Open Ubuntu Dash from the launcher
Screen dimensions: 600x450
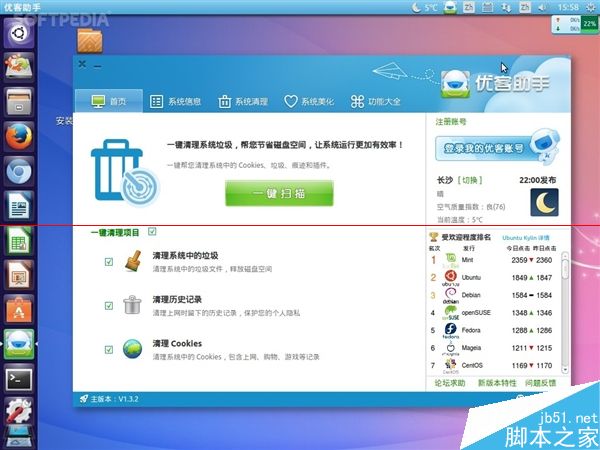point(19,33)
